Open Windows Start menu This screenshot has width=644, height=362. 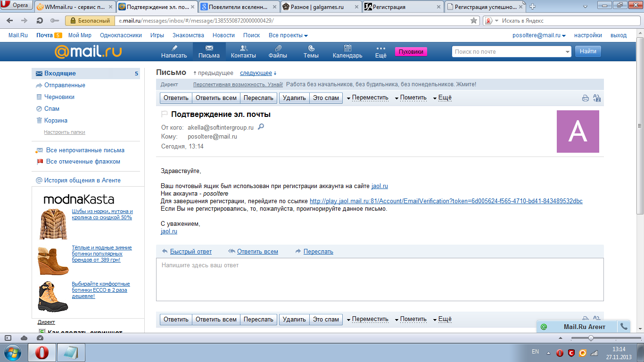click(x=12, y=353)
